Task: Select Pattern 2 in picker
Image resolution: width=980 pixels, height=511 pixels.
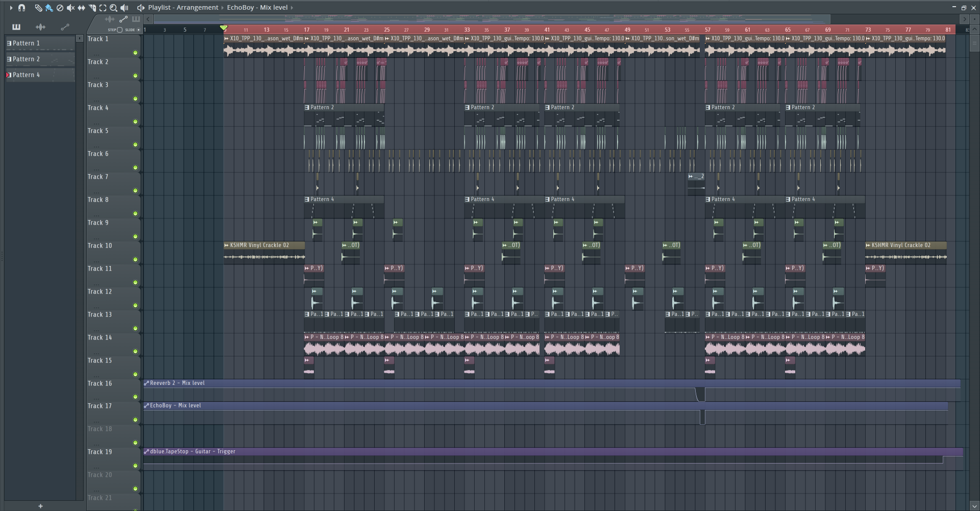Action: [40, 59]
